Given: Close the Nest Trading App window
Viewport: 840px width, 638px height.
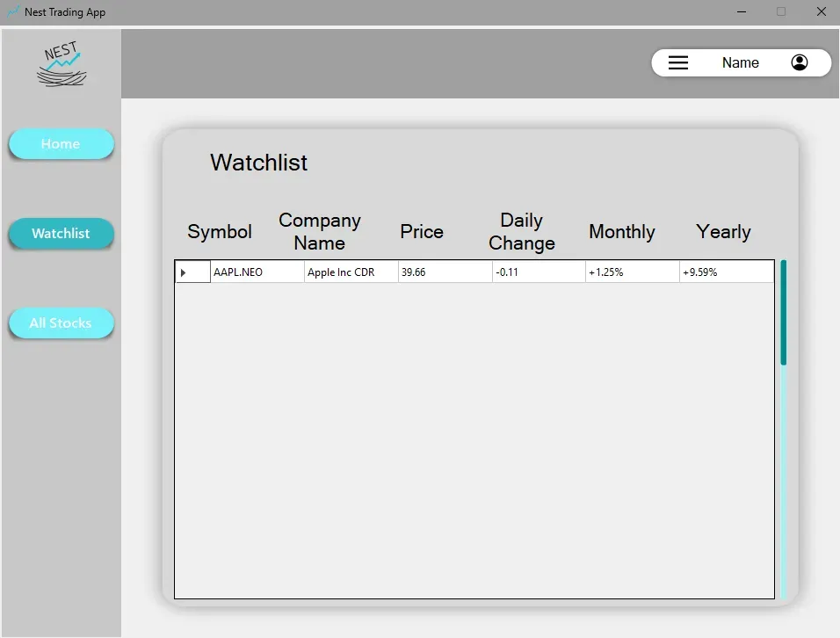Looking at the screenshot, I should pos(822,11).
